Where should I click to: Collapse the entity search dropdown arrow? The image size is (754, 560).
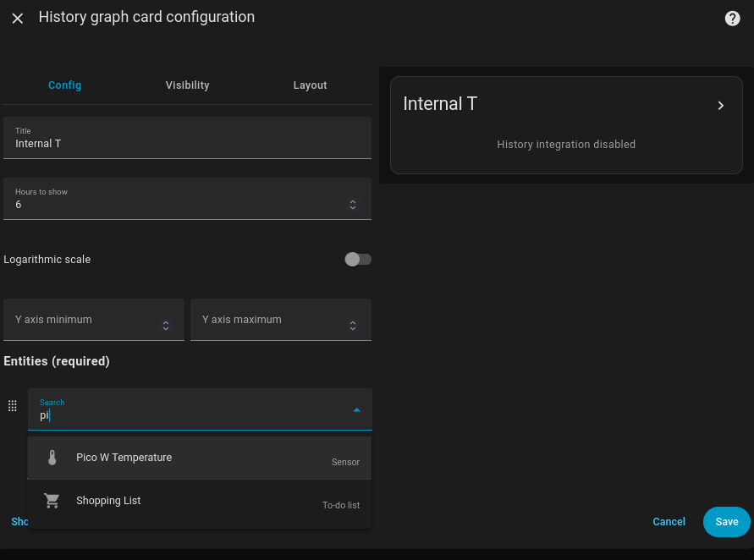click(x=356, y=410)
